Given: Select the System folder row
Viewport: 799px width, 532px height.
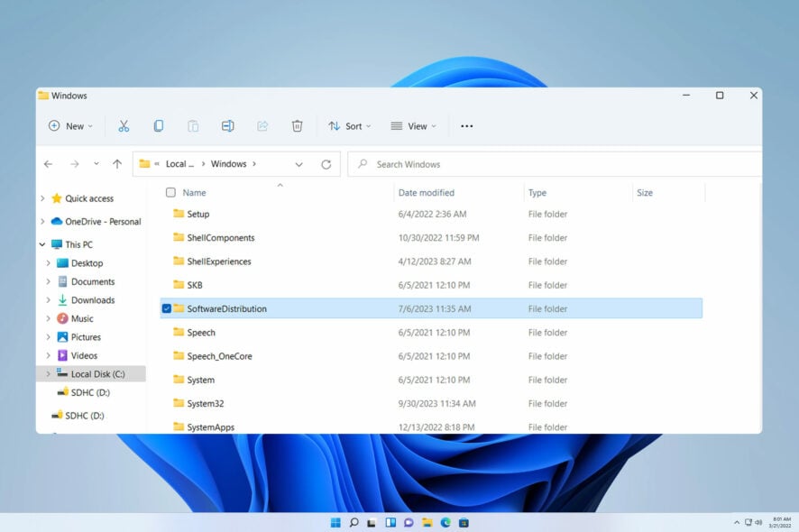Looking at the screenshot, I should pyautogui.click(x=431, y=380).
